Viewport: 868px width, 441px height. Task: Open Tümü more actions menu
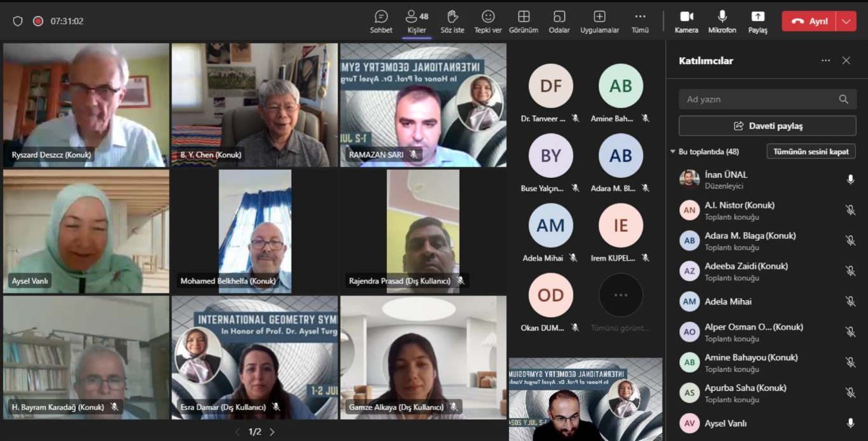(x=640, y=21)
